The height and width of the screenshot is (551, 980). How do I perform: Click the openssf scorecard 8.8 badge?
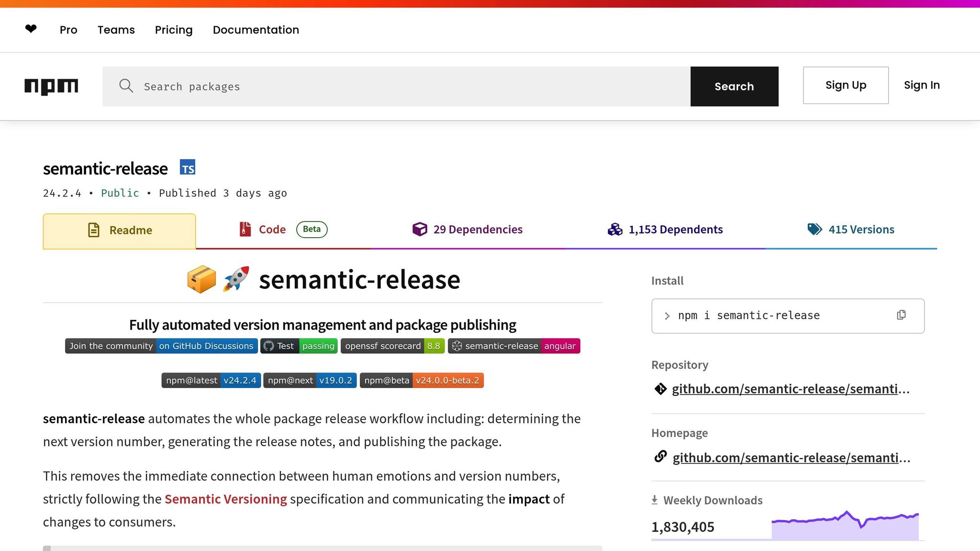tap(392, 346)
